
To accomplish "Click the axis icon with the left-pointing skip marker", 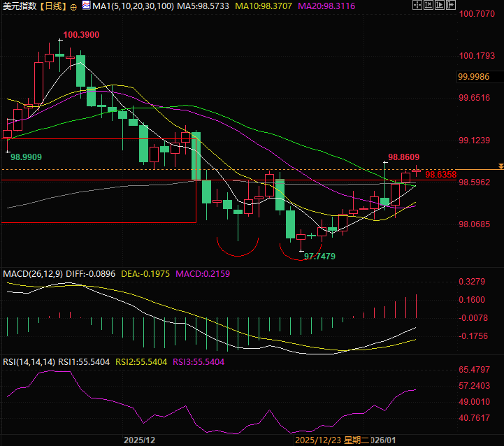I will tap(428, 5).
